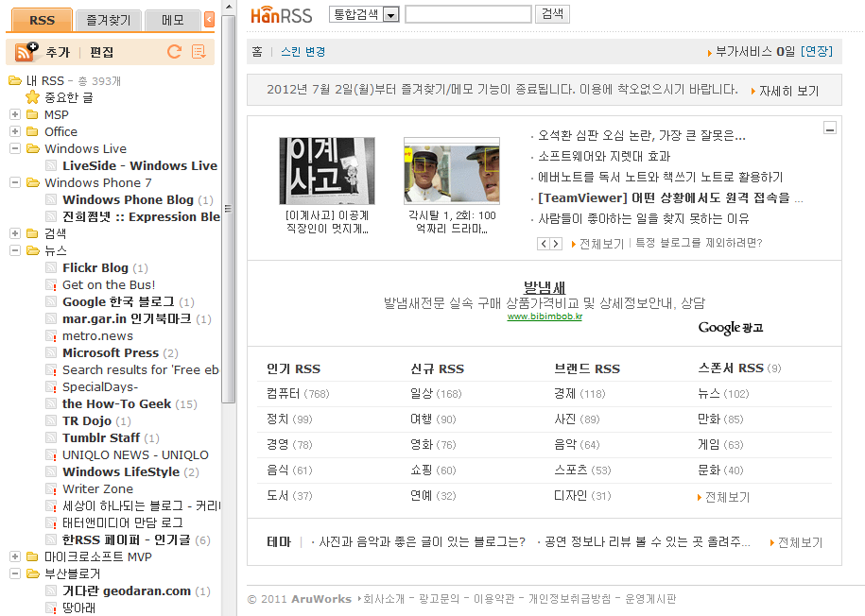Click the 연장 extension link
Screen dimensions: 865x616
pos(817,51)
